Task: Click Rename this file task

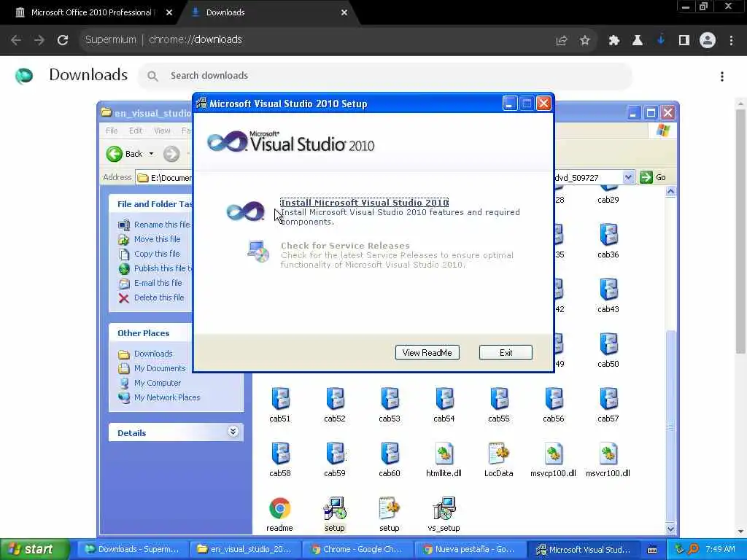Action: 162,225
